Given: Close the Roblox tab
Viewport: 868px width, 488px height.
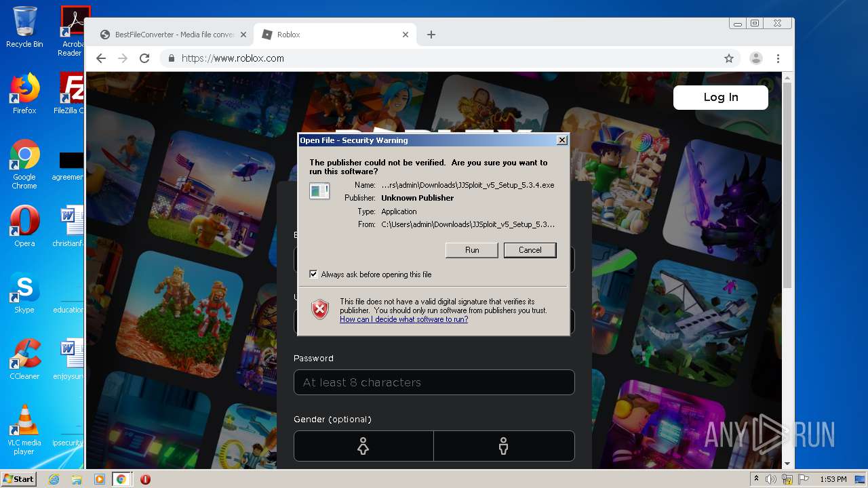Looking at the screenshot, I should pos(406,35).
